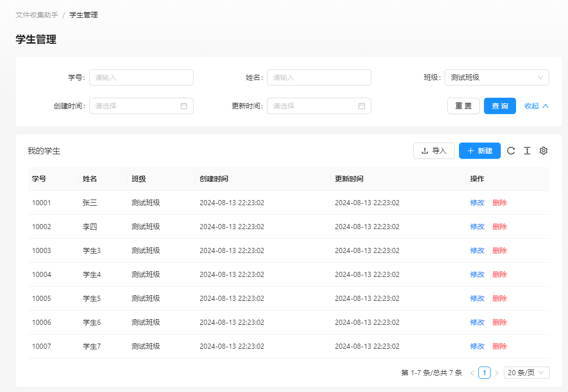Click 测试班级 cell in row 10003
Screen dimensions: 568x392
click(146, 250)
